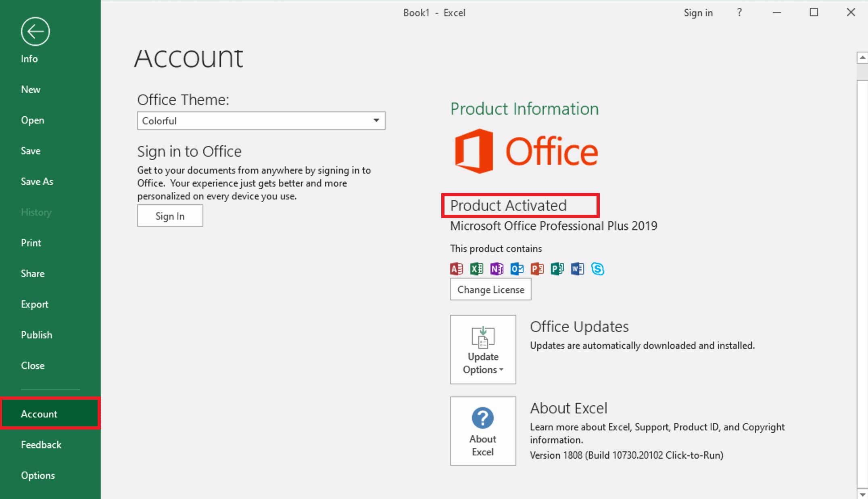This screenshot has height=499, width=868.
Task: Click the Sign In button below description
Action: pos(170,216)
